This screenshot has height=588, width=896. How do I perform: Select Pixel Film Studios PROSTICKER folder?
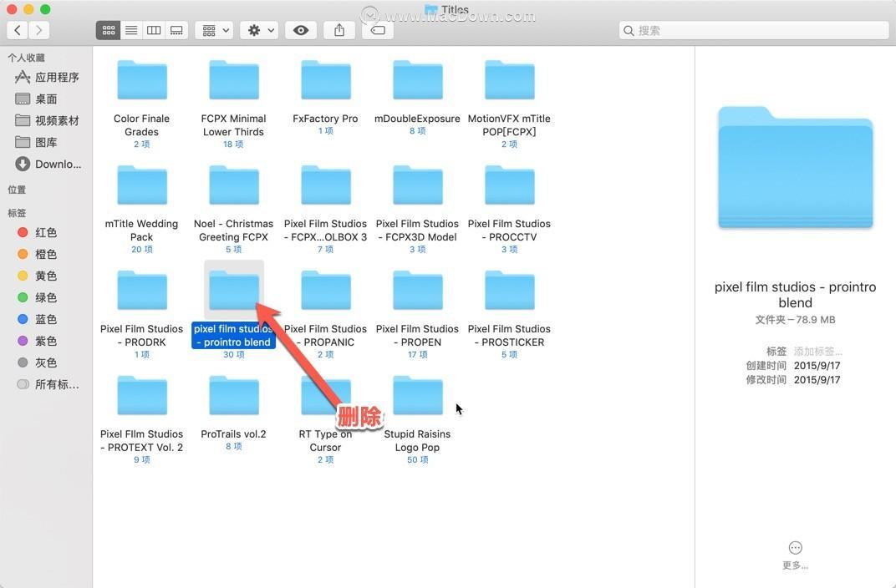510,291
